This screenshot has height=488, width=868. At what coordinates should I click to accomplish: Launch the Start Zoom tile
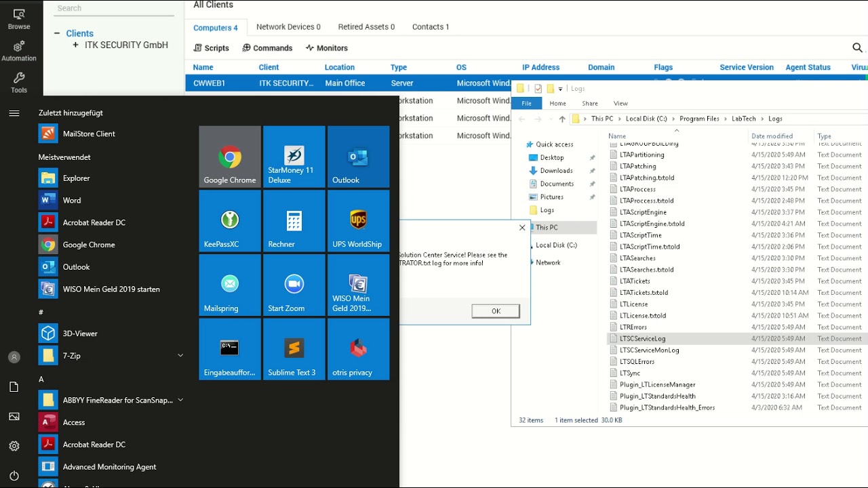[x=294, y=285]
